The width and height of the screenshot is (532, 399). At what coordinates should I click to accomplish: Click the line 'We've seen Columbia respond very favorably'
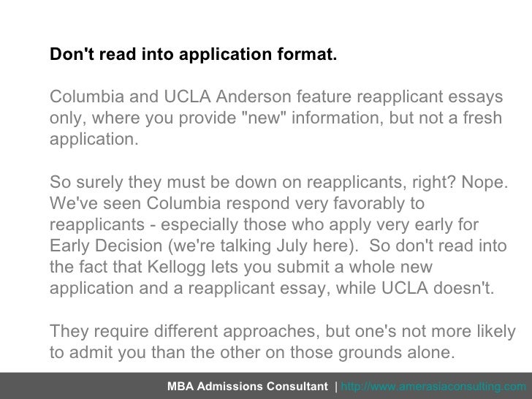(x=237, y=204)
